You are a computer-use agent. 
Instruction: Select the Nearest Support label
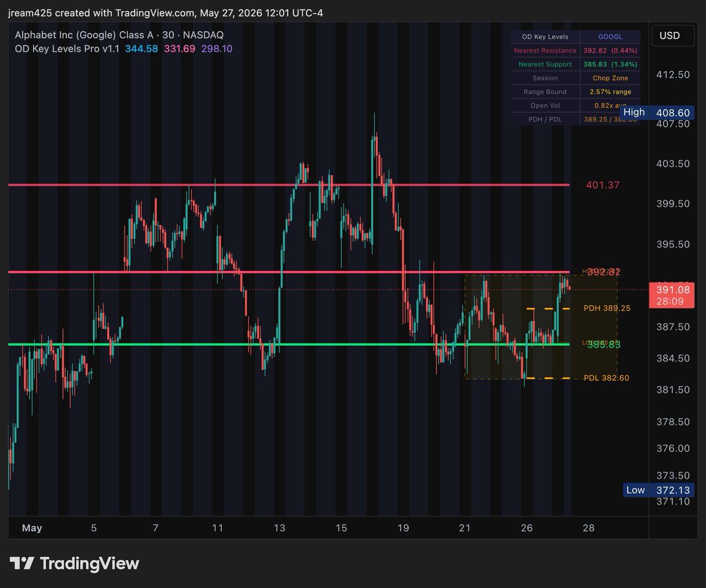coord(545,64)
